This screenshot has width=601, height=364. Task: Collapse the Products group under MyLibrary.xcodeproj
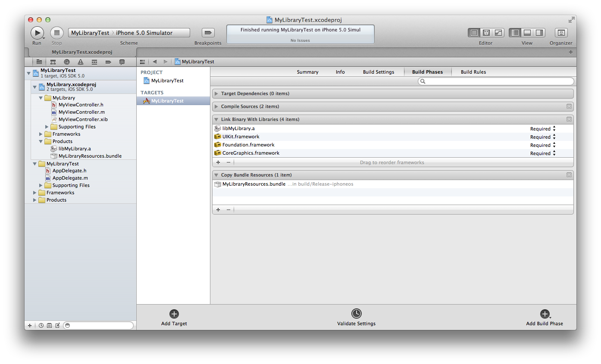[41, 141]
